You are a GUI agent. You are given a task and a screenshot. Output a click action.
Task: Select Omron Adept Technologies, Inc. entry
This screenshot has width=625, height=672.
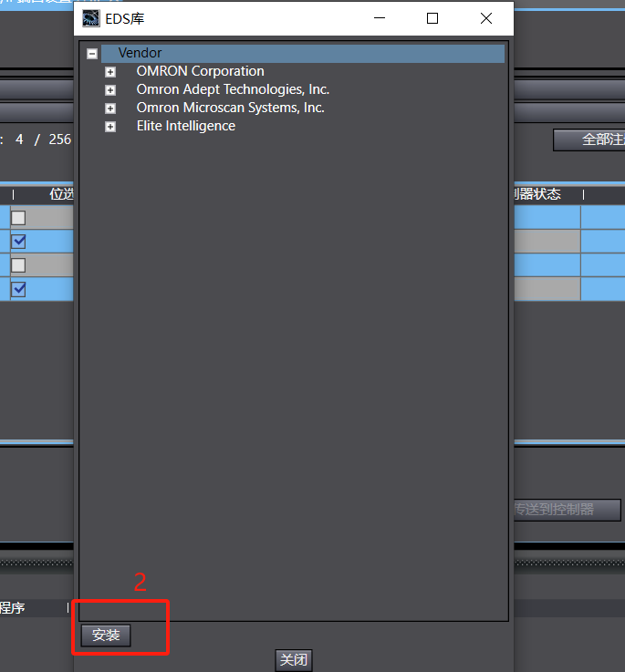click(x=233, y=89)
